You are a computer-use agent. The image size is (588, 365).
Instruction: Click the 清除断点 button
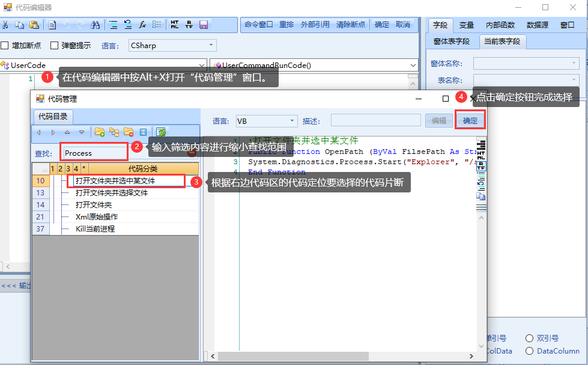click(351, 25)
